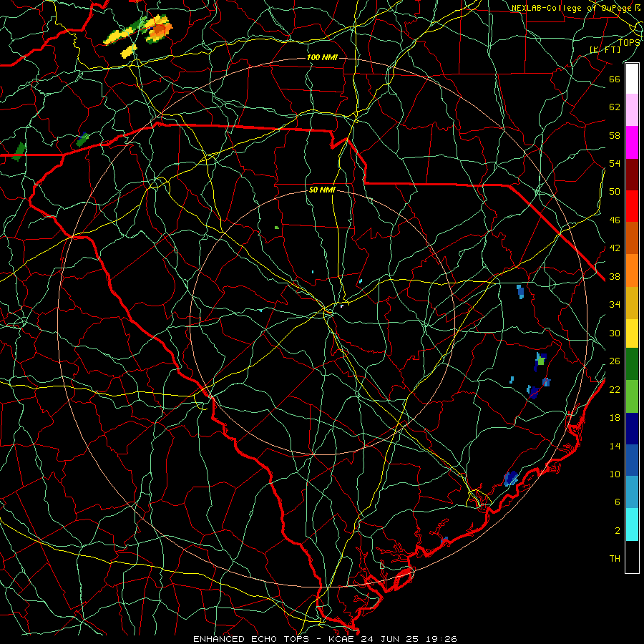Image resolution: width=644 pixels, height=644 pixels.
Task: Click the 26 legend value
Action: [615, 361]
